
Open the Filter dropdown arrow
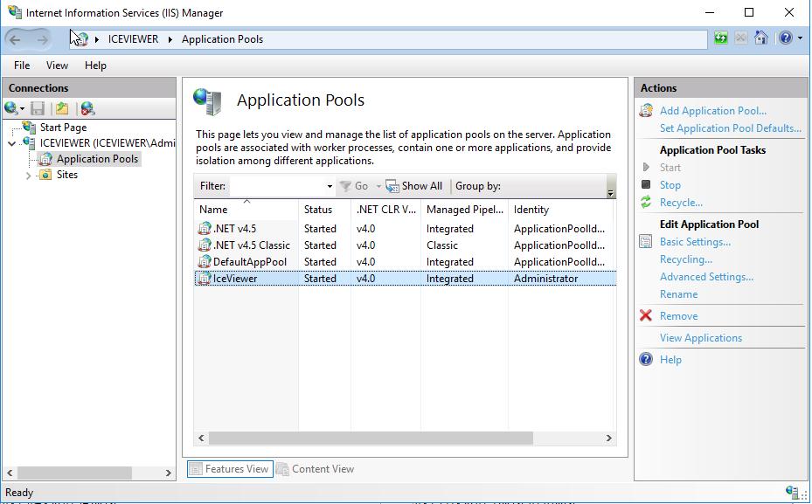coord(330,186)
